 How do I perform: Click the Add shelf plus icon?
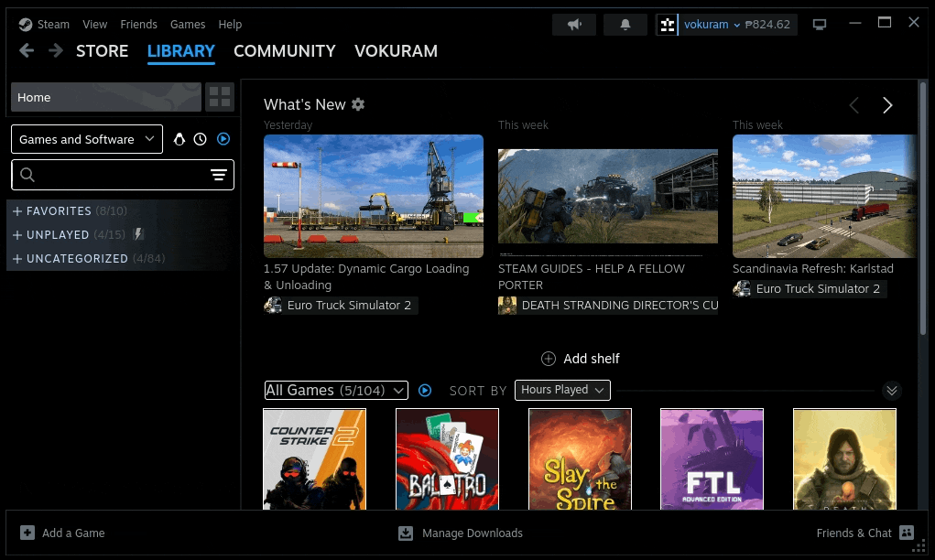point(548,359)
